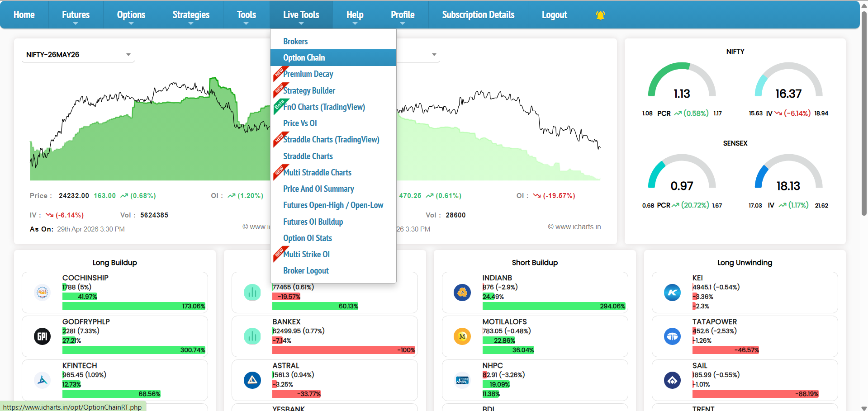
Task: Choose FnO Charts (TradingView)
Action: click(333, 107)
